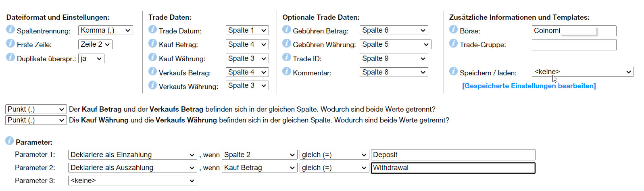Open the Kauf Betrag separator Punkt dropdown
644x191 pixels.
click(x=36, y=109)
